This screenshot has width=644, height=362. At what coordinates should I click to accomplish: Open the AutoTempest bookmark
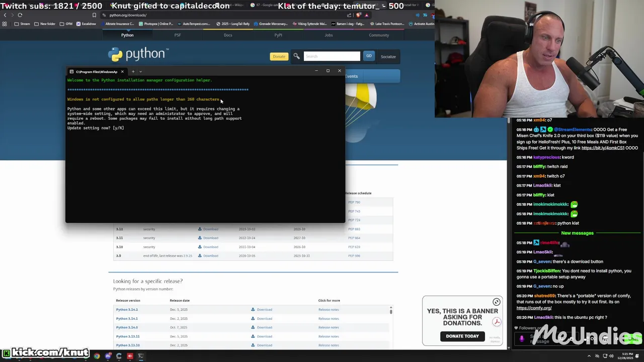[x=193, y=24]
